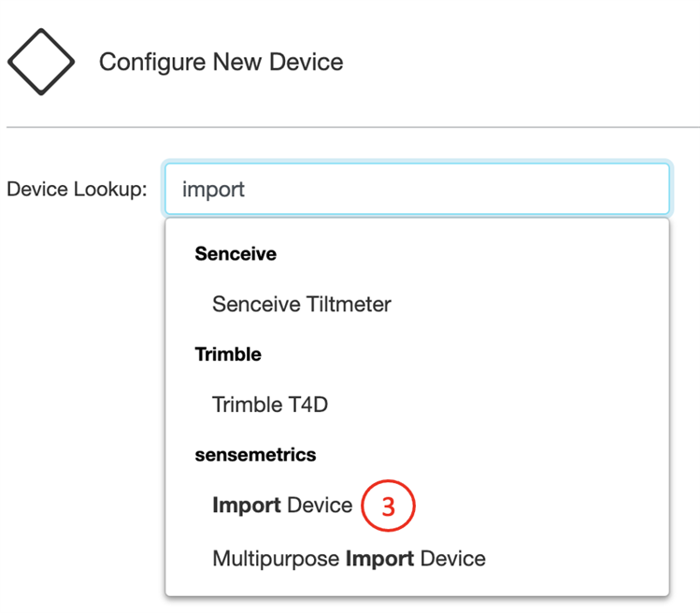Select Multipurpose Import Device option

tap(349, 559)
